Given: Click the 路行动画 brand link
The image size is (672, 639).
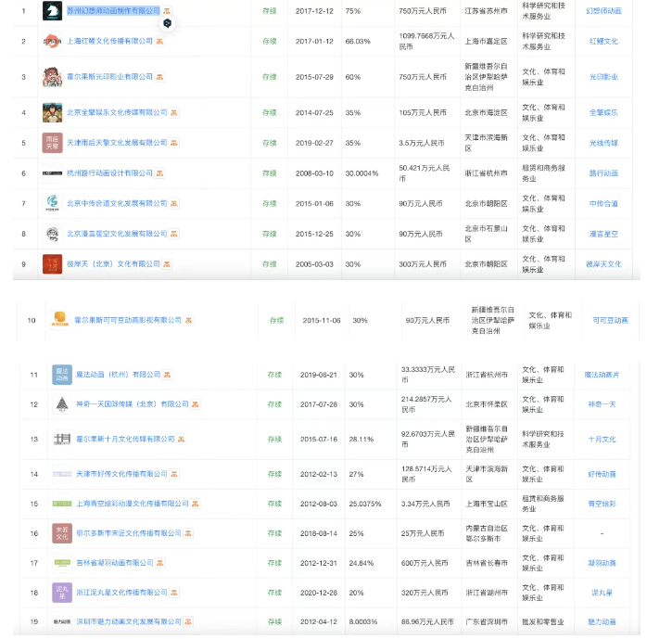Looking at the screenshot, I should pyautogui.click(x=603, y=173).
